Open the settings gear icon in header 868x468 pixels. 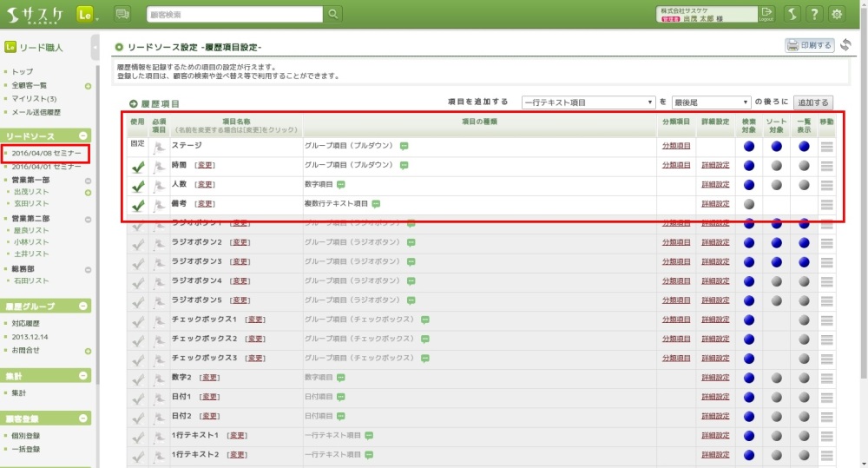(x=837, y=14)
